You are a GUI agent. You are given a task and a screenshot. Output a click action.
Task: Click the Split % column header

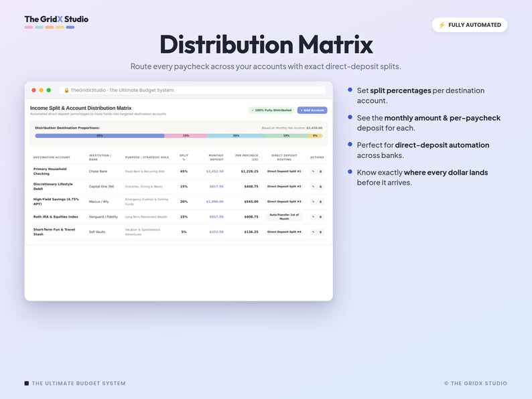(x=184, y=157)
